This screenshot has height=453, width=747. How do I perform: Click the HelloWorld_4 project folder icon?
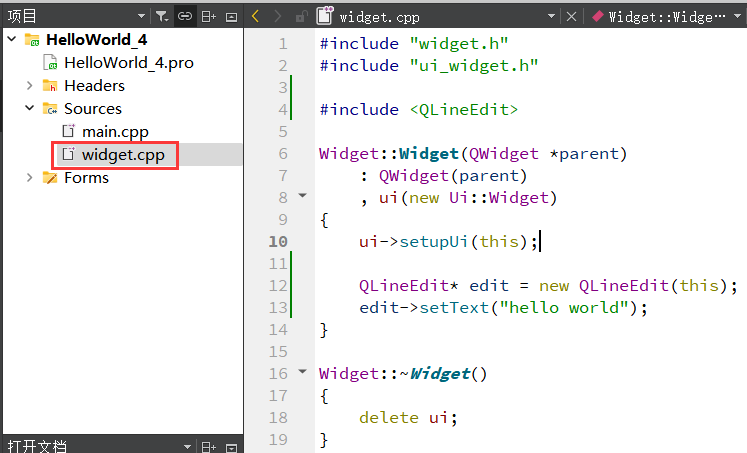coord(32,40)
